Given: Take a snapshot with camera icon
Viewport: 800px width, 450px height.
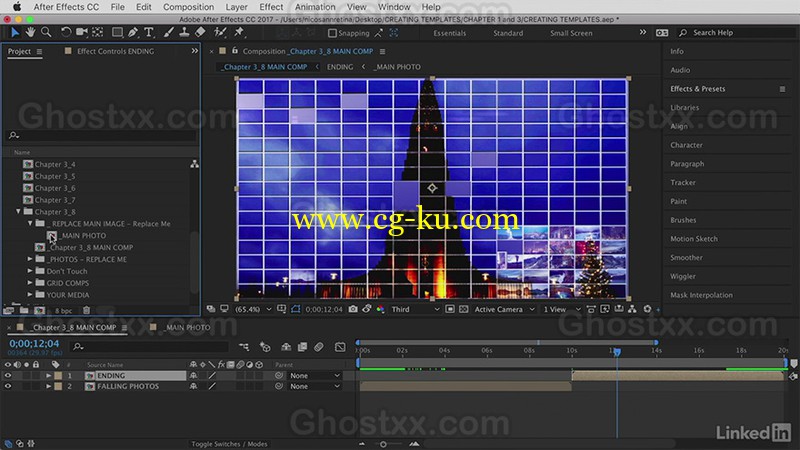Looking at the screenshot, I should tap(353, 309).
